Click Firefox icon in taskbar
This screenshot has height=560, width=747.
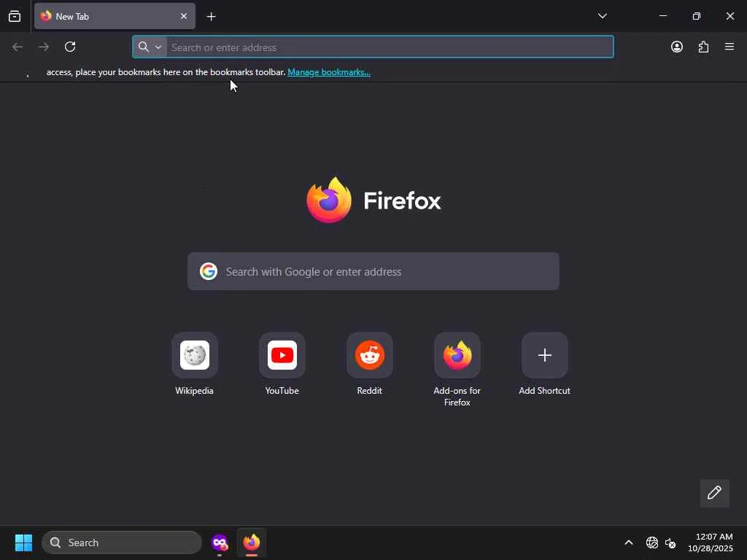pyautogui.click(x=252, y=542)
